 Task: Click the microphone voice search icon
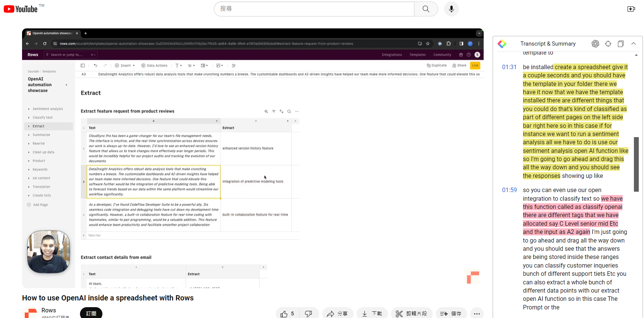point(451,9)
